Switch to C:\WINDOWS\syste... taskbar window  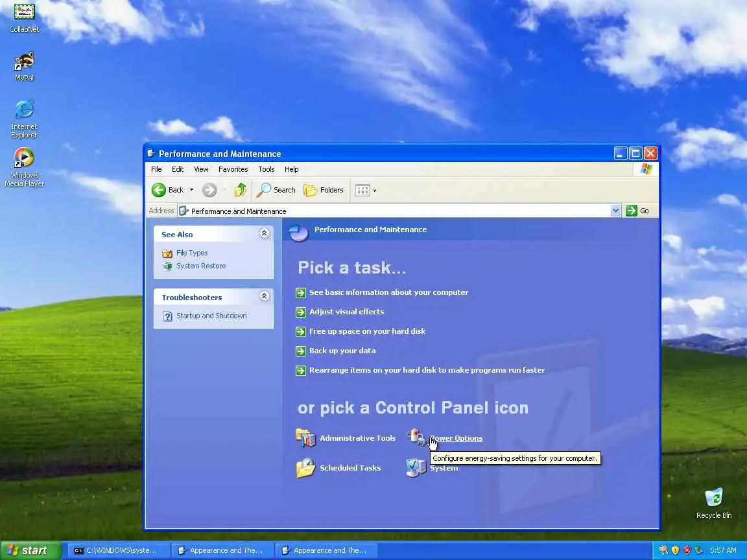pos(117,550)
